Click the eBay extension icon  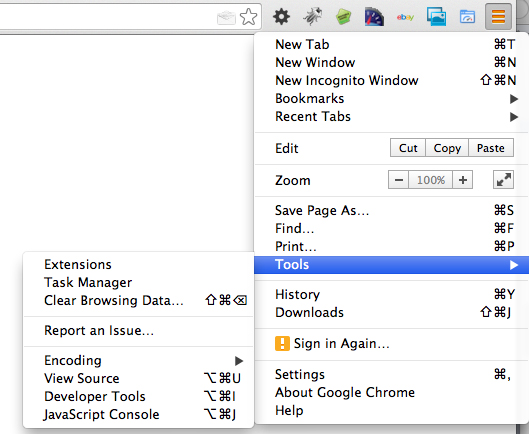coord(405,17)
